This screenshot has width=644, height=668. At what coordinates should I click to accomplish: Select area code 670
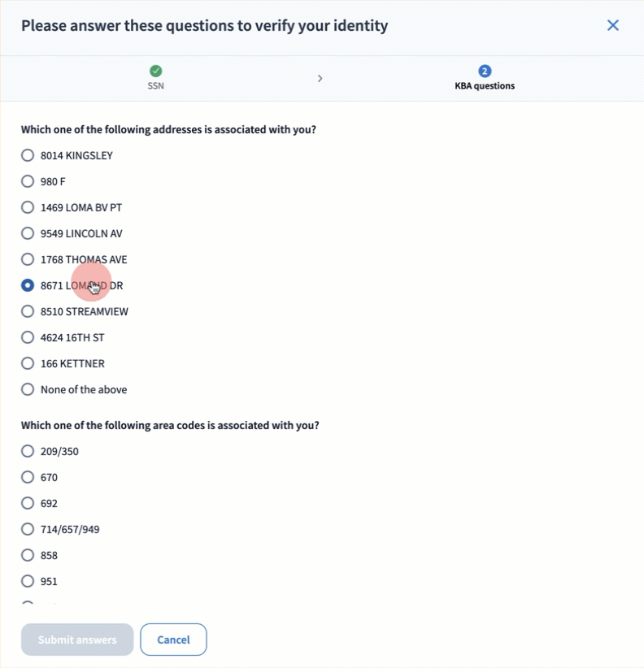pyautogui.click(x=28, y=477)
